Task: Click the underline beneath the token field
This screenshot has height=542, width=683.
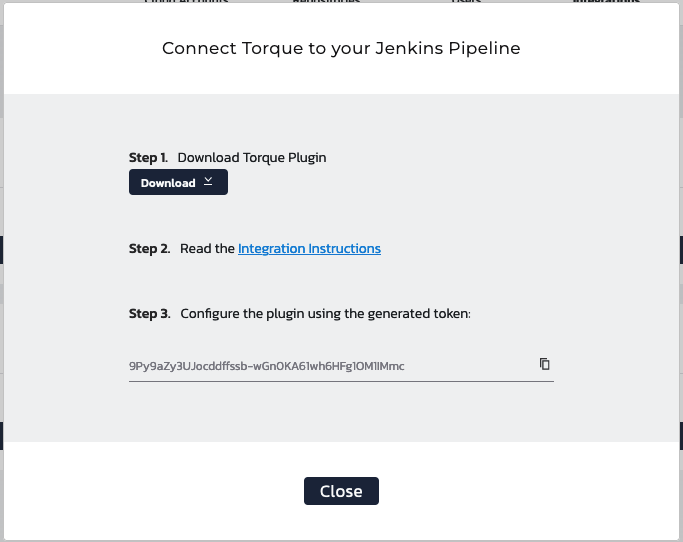Action: point(341,381)
